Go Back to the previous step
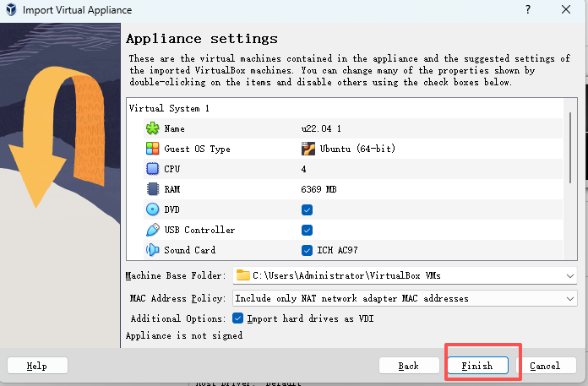This screenshot has height=386, width=588. [409, 366]
